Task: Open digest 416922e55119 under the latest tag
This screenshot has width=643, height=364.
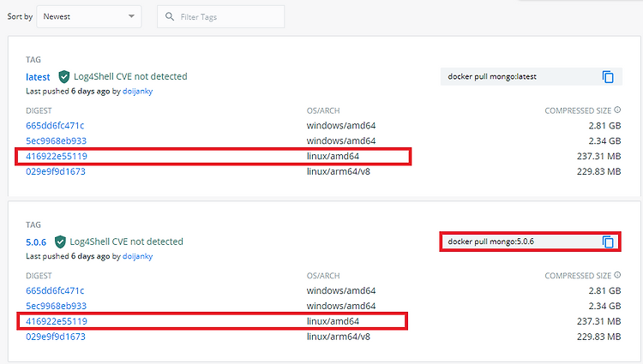Action: tap(57, 156)
